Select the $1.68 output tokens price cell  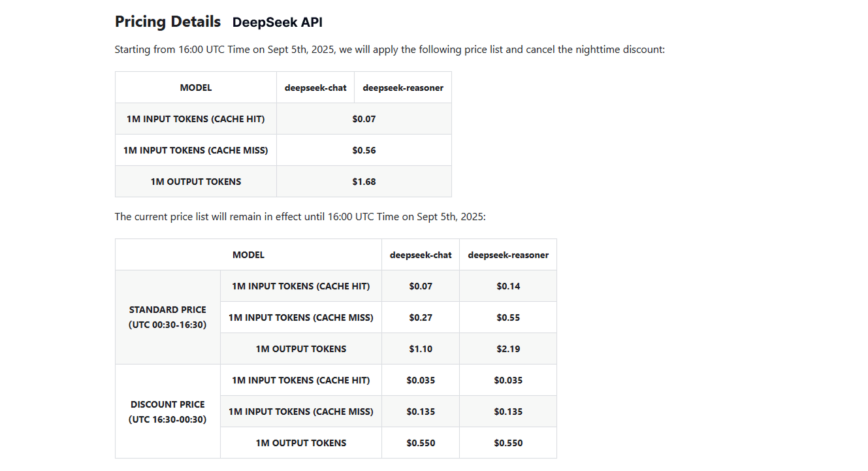pos(364,182)
